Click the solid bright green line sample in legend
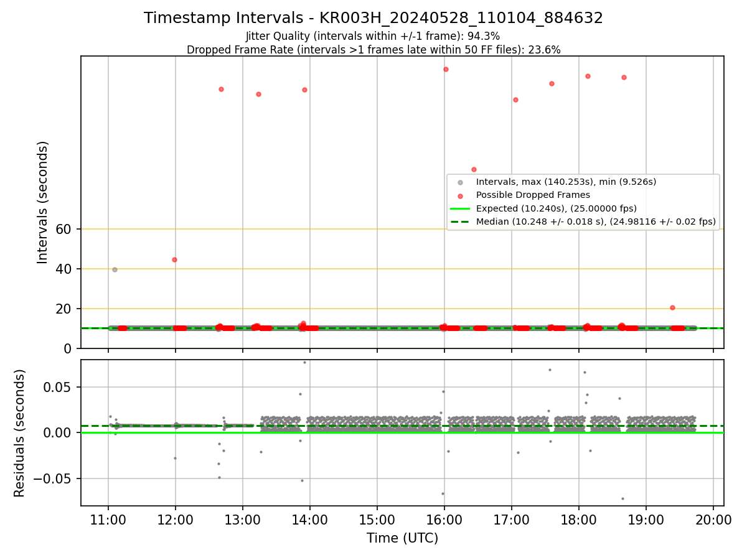This screenshot has height=560, width=747. click(460, 208)
